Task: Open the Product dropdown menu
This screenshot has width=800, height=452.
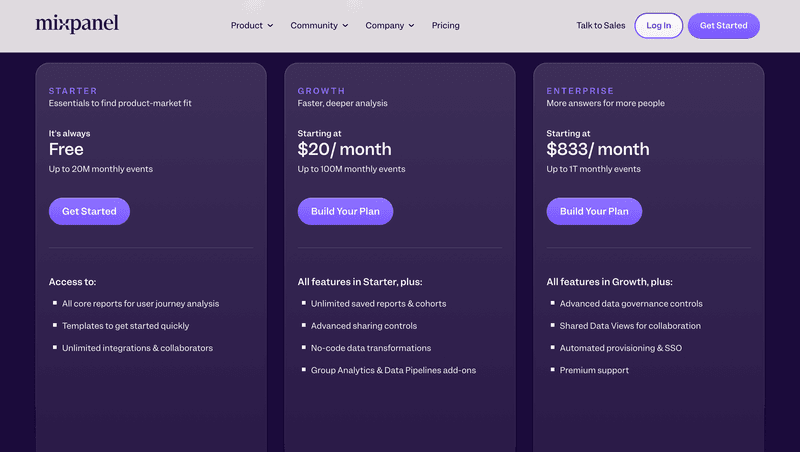Action: coord(252,26)
